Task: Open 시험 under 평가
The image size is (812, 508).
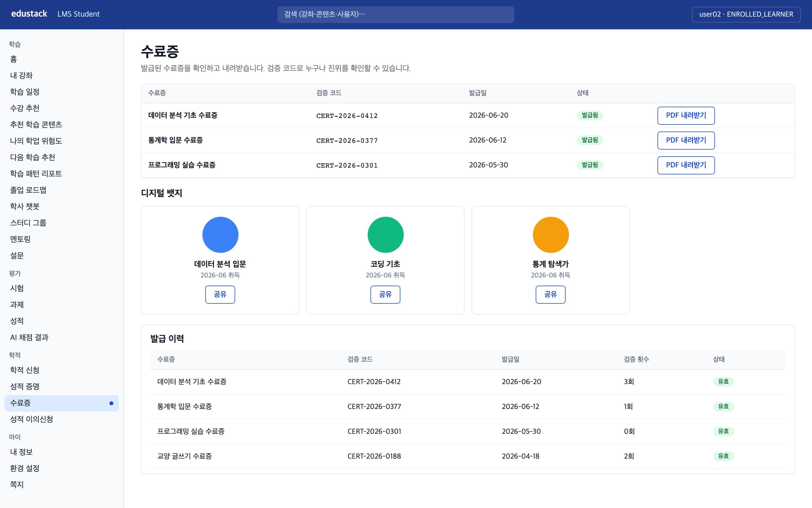Action: (62, 288)
